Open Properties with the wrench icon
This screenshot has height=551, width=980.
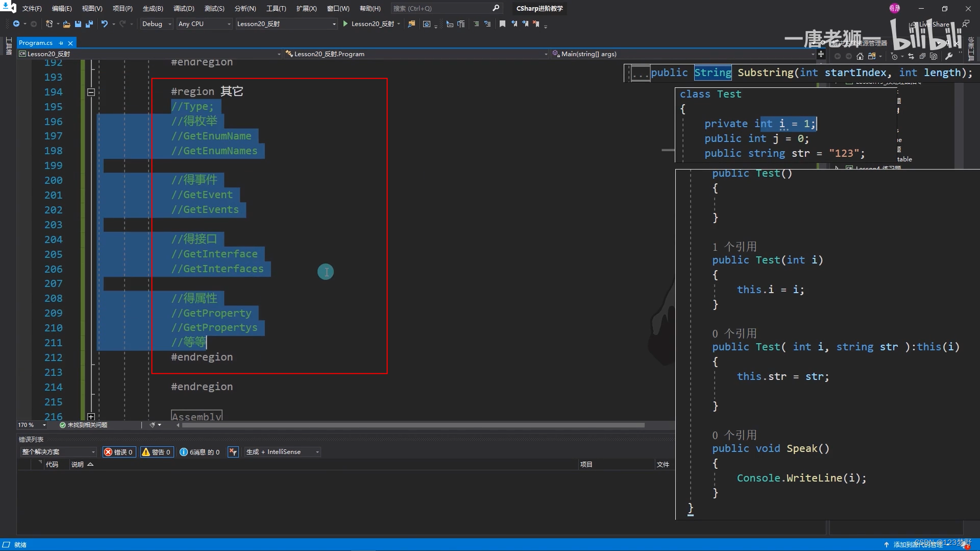(x=949, y=56)
